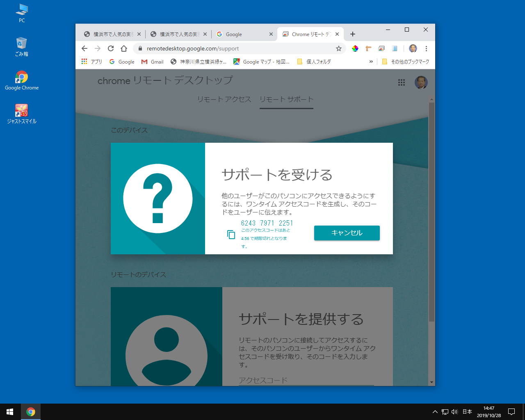Viewport: 525px width, 420px height.
Task: Open the 神奈川県立横浜緑ヶ… bookmark
Action: click(199, 62)
